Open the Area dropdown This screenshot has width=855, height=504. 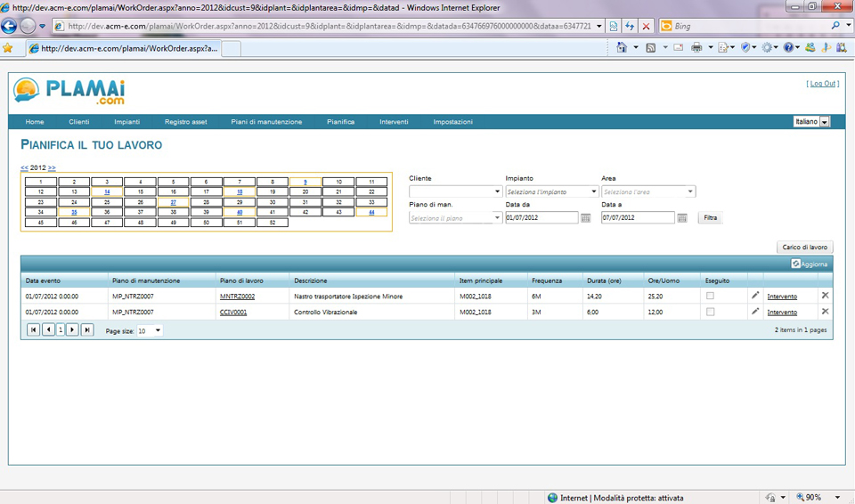tap(689, 191)
